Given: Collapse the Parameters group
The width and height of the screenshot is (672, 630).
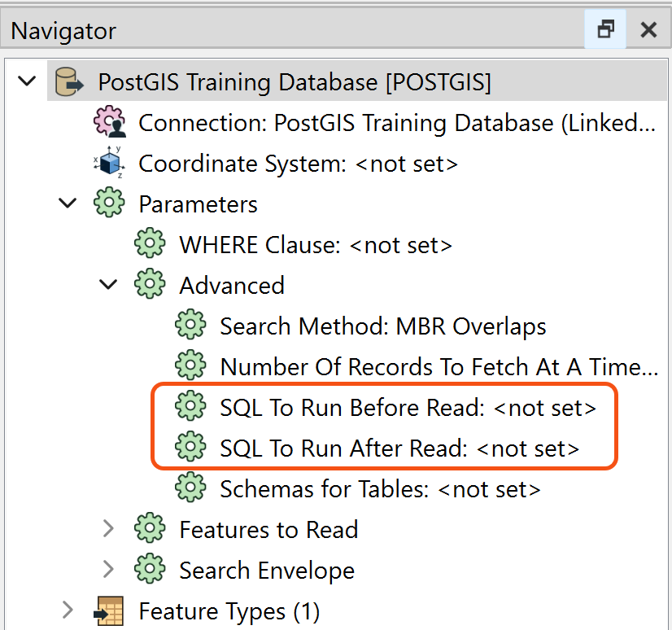Looking at the screenshot, I should click(68, 204).
